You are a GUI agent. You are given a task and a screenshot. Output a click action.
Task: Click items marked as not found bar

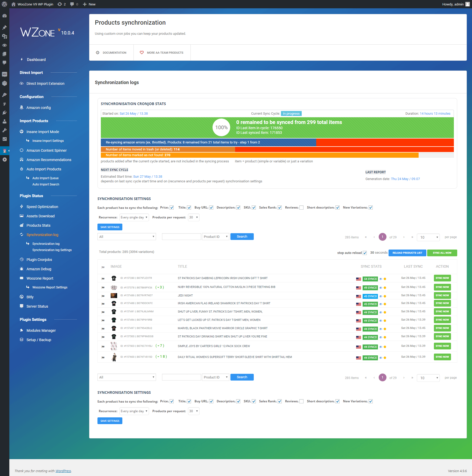(277, 155)
